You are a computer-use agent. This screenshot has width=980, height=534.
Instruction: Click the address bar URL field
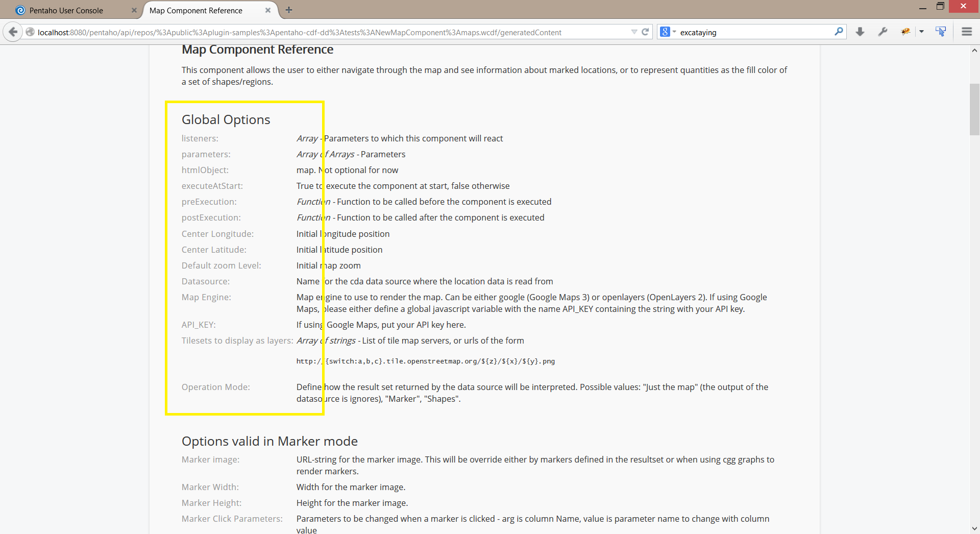tap(332, 32)
